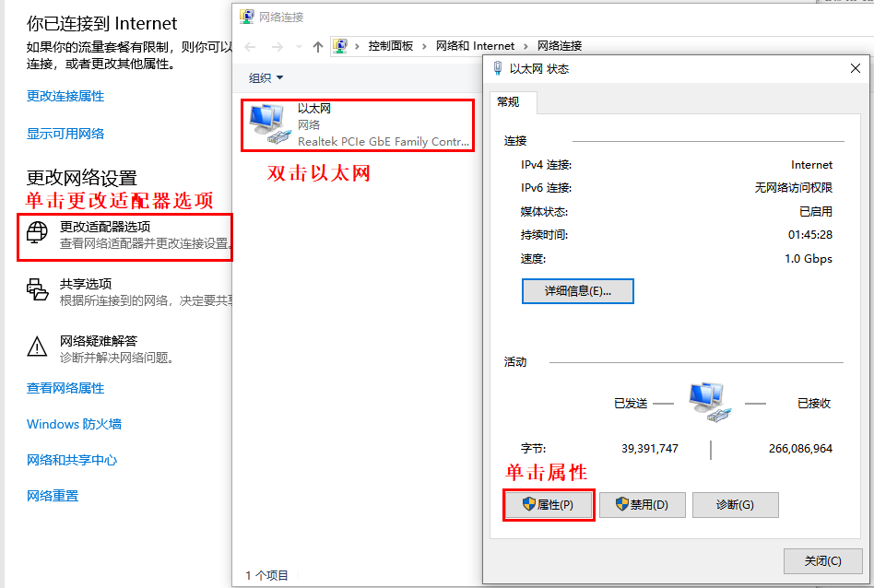Click the 以太网 network adapter icon

point(270,124)
